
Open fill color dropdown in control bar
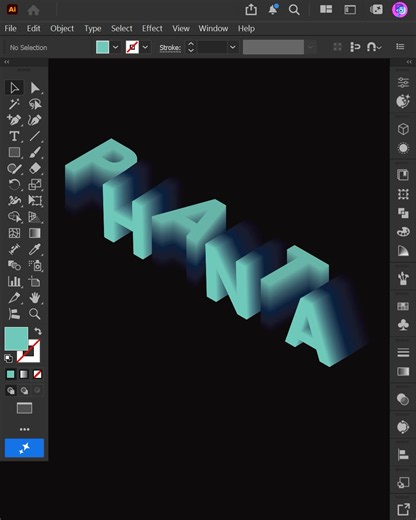click(115, 47)
